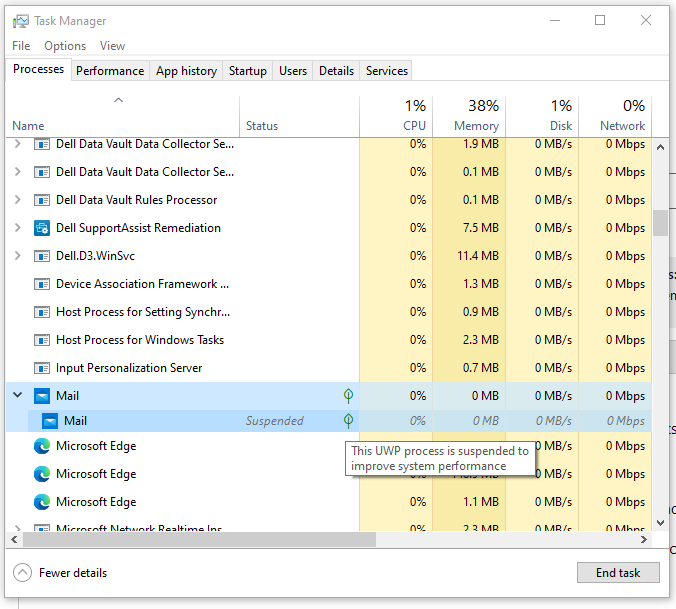Click the Suspended status of Mail
The image size is (676, 609).
click(275, 421)
